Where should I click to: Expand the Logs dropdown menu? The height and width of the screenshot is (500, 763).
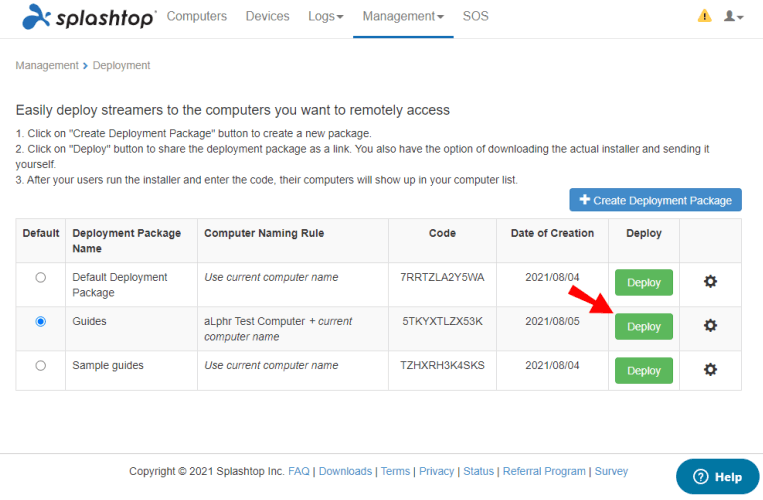[325, 17]
